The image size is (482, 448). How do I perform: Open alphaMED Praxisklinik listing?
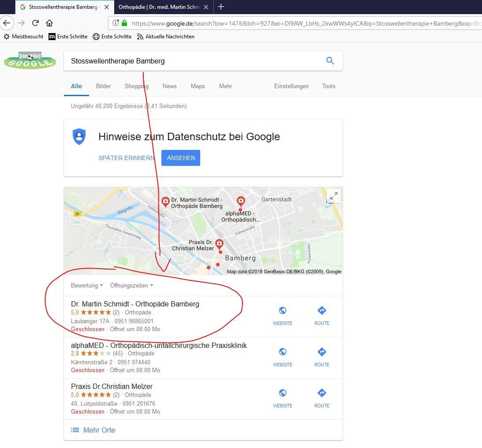[159, 346]
